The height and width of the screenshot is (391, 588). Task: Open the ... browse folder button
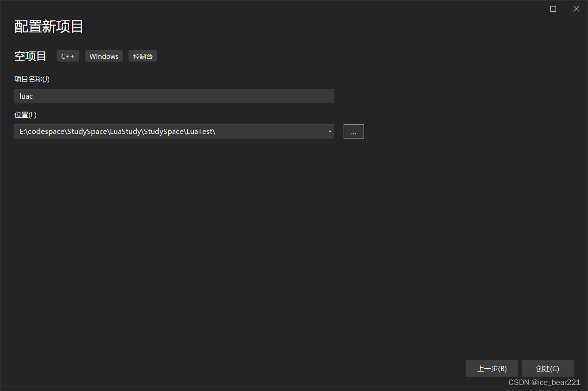tap(353, 131)
